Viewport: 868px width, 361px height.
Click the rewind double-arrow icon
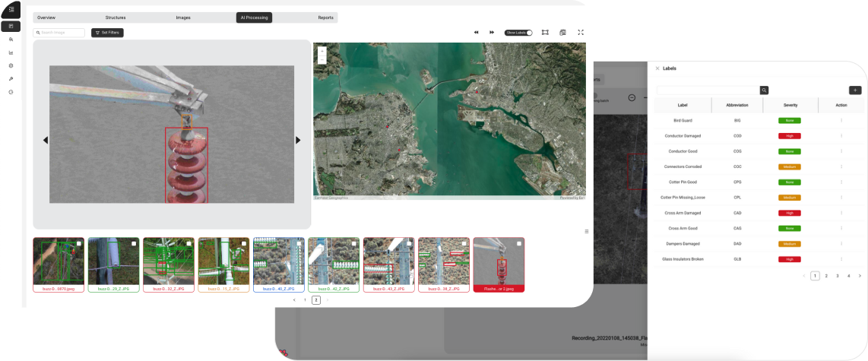(477, 33)
